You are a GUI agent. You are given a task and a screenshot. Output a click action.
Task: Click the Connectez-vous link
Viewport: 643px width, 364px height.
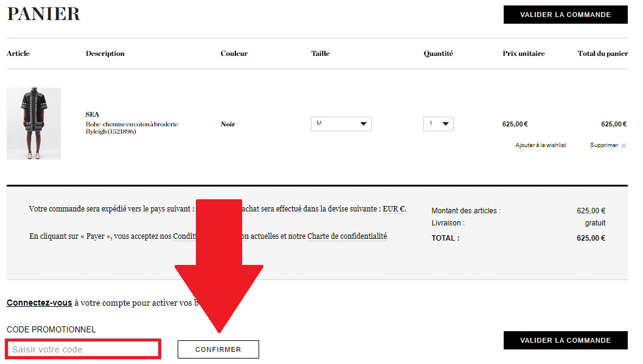pyautogui.click(x=40, y=303)
